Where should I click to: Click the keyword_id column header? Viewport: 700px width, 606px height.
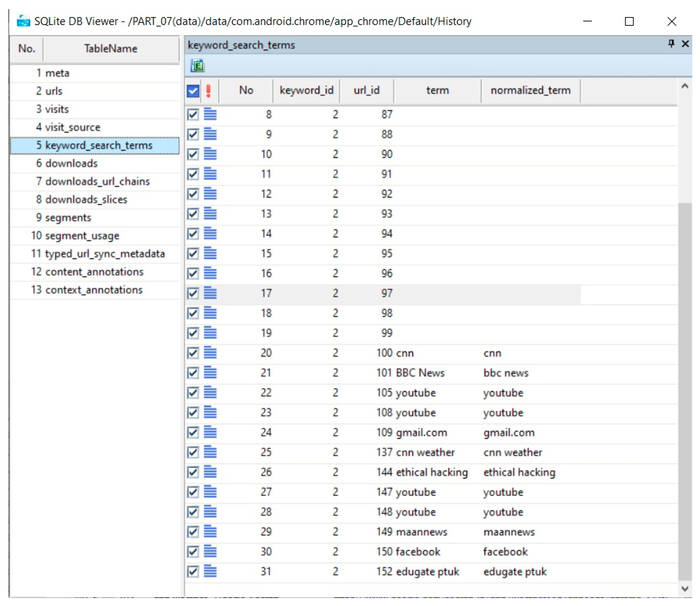point(306,90)
